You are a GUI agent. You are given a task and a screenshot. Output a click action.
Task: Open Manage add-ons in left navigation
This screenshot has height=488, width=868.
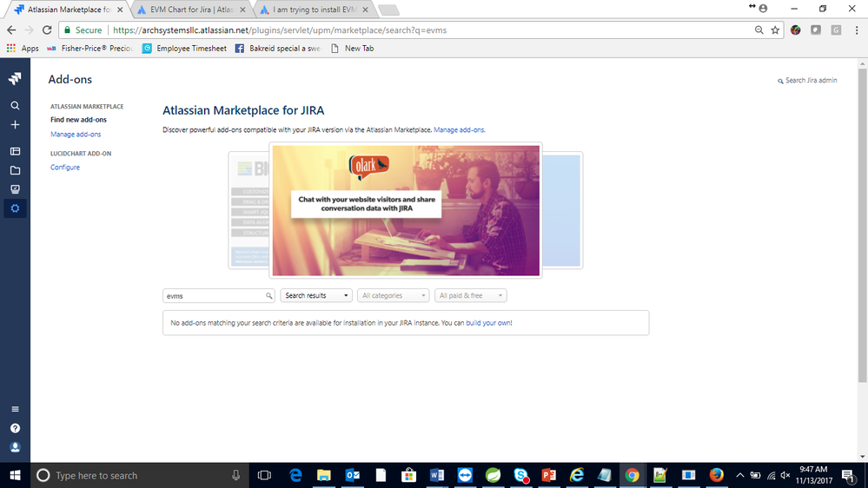[x=76, y=135]
